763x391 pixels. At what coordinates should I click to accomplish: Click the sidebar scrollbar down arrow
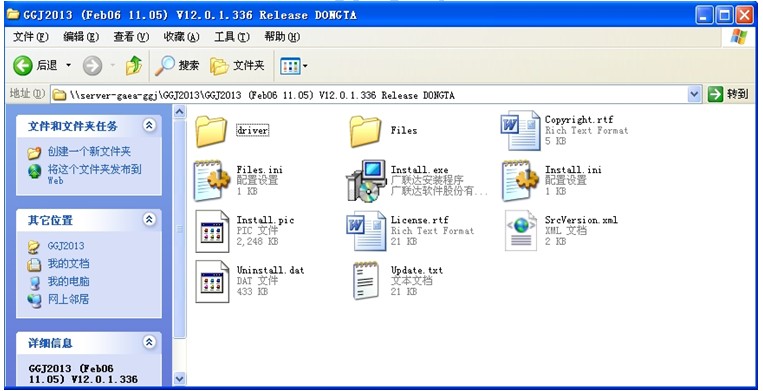[180, 378]
